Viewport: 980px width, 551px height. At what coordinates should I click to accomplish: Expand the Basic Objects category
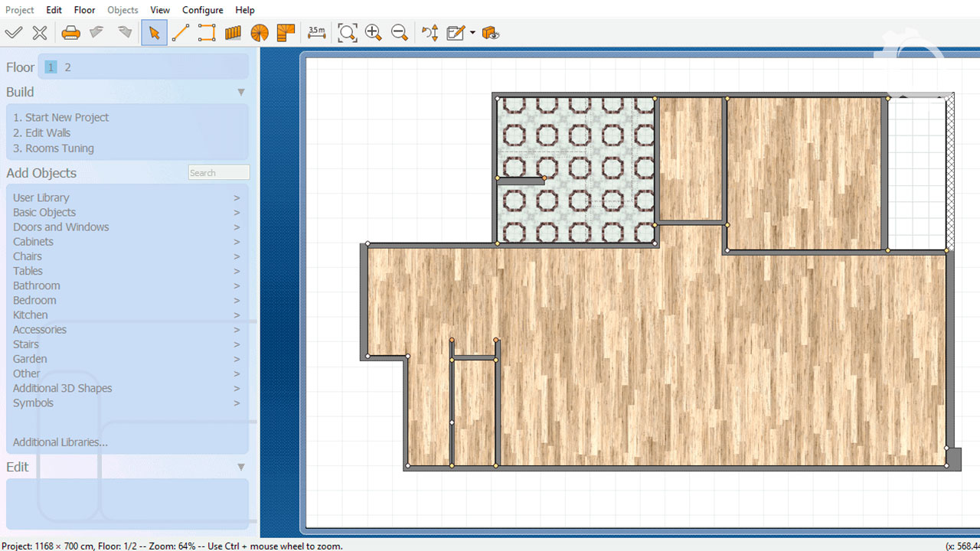click(126, 212)
